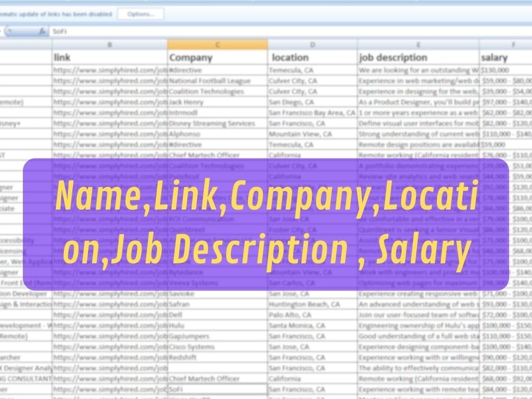Select the San Francisco Bay Area, CA cell
This screenshot has width=532, height=399.
(312, 113)
